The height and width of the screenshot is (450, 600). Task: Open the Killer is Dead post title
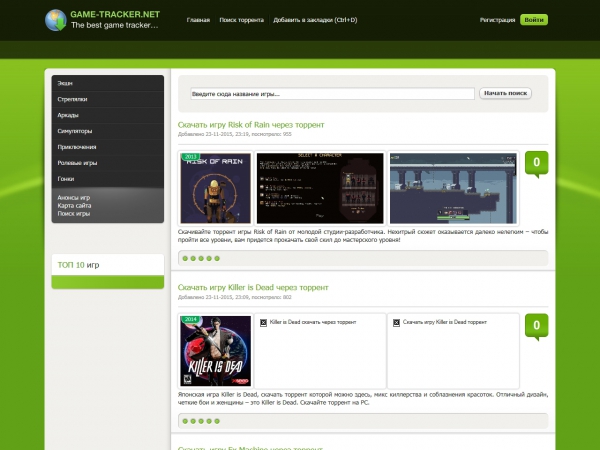(x=253, y=287)
